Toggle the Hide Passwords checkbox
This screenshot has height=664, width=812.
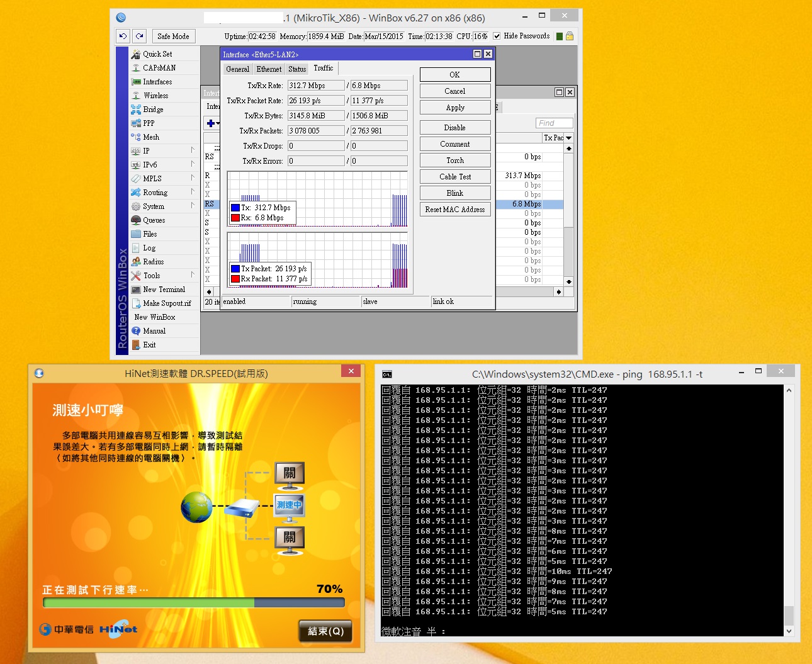point(497,37)
